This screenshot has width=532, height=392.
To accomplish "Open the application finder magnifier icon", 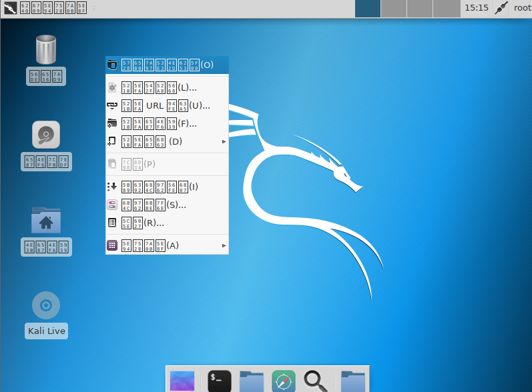I will tap(316, 381).
